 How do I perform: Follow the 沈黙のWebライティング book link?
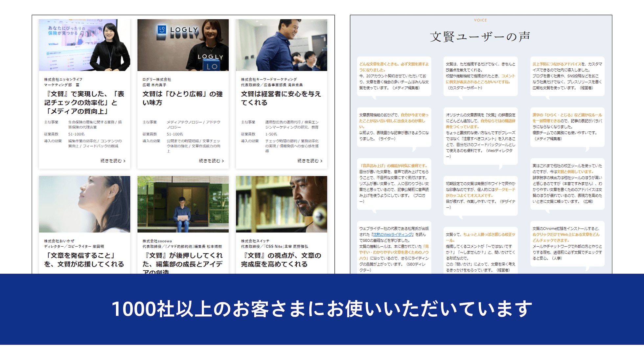(393, 235)
